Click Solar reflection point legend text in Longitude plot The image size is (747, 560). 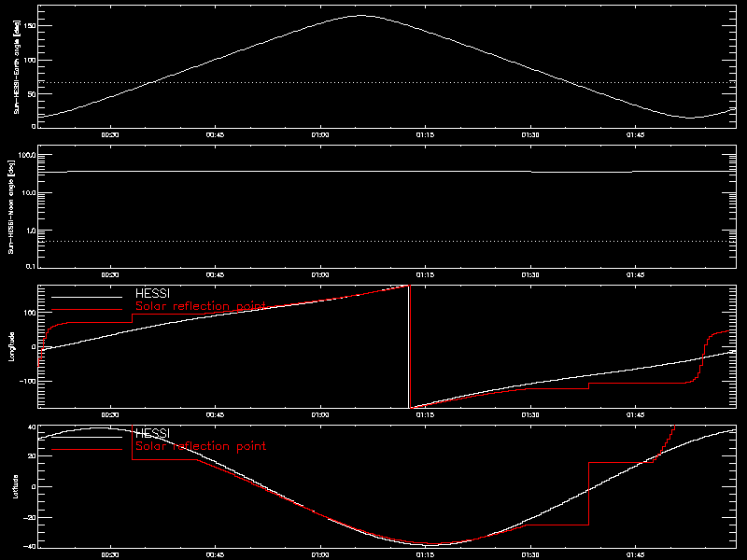(201, 306)
